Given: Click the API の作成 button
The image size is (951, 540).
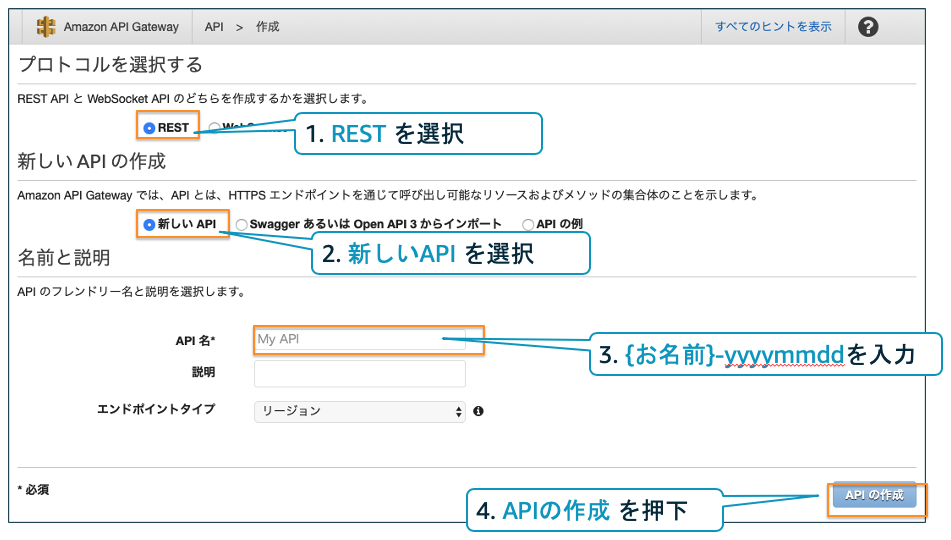Looking at the screenshot, I should 875,496.
